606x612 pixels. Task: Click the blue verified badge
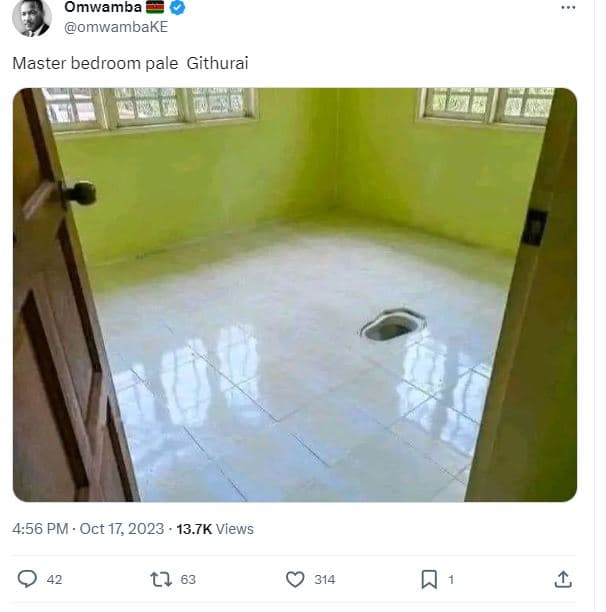(x=177, y=8)
